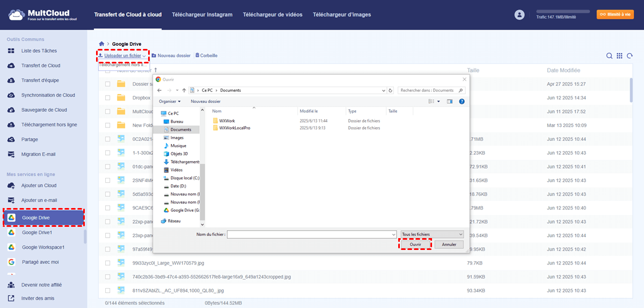The width and height of the screenshot is (644, 308).
Task: Click the help icon in Ouvrir dialog
Action: (462, 101)
